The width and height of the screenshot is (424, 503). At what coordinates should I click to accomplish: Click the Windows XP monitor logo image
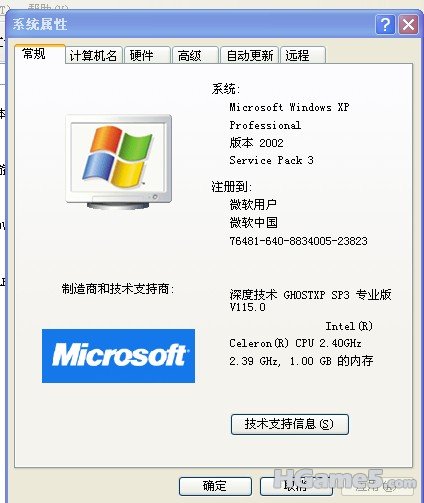click(119, 162)
